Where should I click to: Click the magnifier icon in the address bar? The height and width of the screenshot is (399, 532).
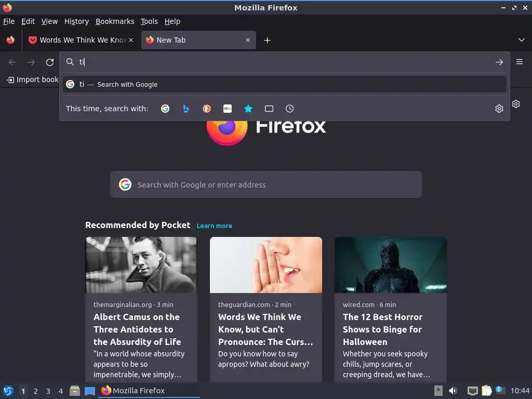[70, 62]
